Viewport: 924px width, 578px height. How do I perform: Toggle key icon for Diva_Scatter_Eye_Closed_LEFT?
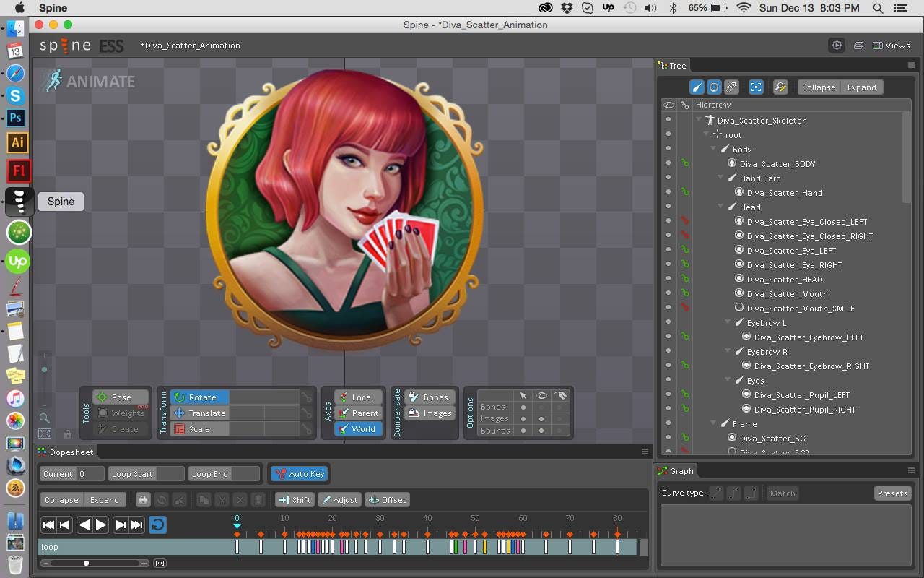[684, 221]
